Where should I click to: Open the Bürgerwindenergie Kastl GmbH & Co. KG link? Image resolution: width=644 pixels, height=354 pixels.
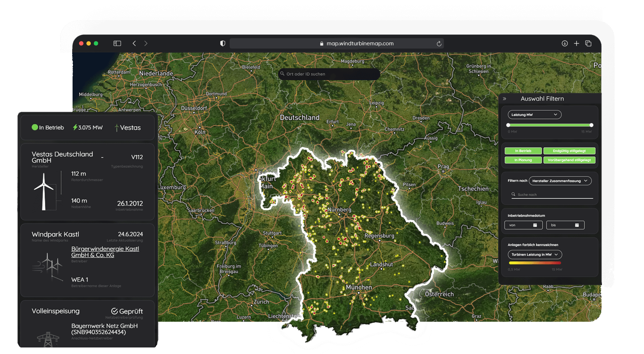coord(105,252)
